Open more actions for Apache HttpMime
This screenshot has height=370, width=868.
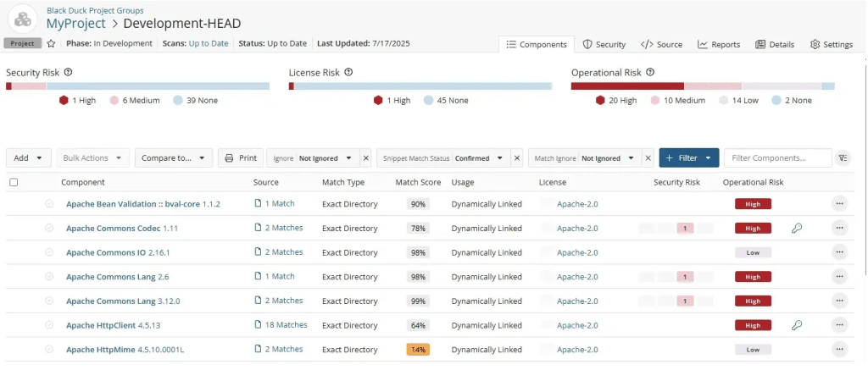tap(839, 350)
